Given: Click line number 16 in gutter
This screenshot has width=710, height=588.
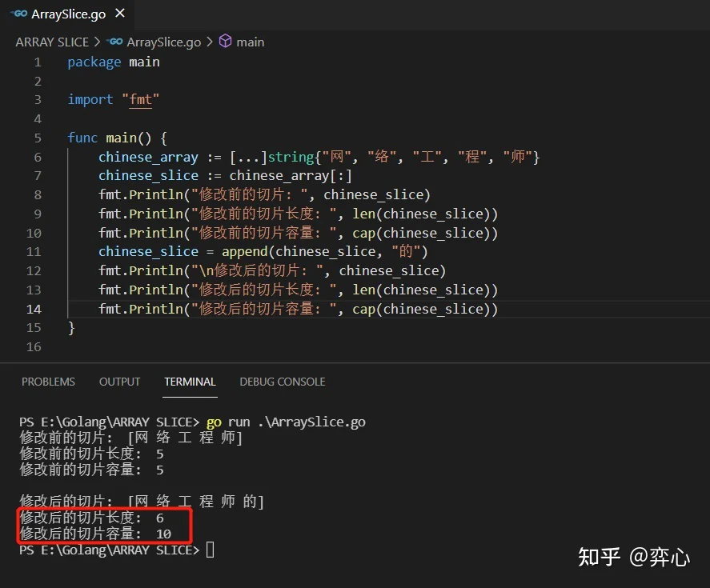Looking at the screenshot, I should pos(34,346).
